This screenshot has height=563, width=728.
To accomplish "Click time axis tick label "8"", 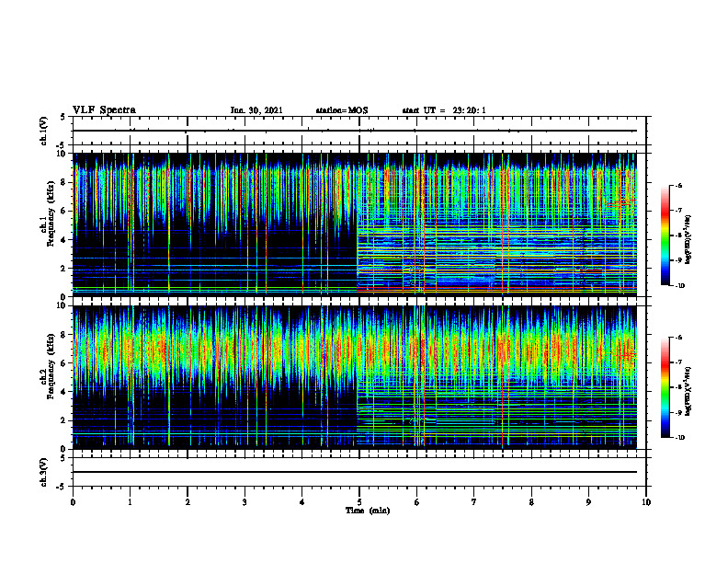I will tap(531, 502).
